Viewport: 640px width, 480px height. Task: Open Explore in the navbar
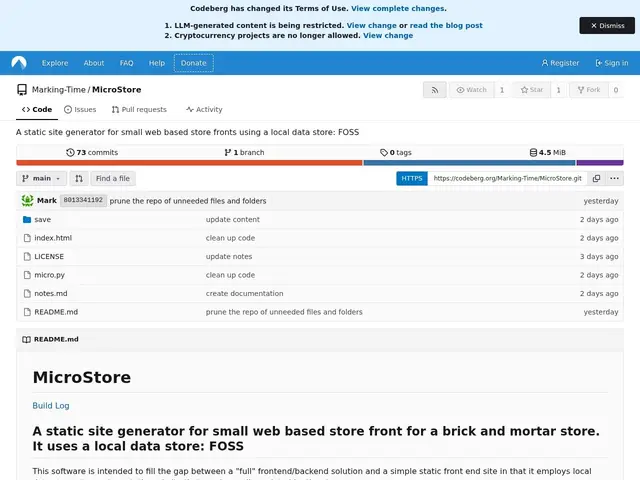[x=55, y=63]
